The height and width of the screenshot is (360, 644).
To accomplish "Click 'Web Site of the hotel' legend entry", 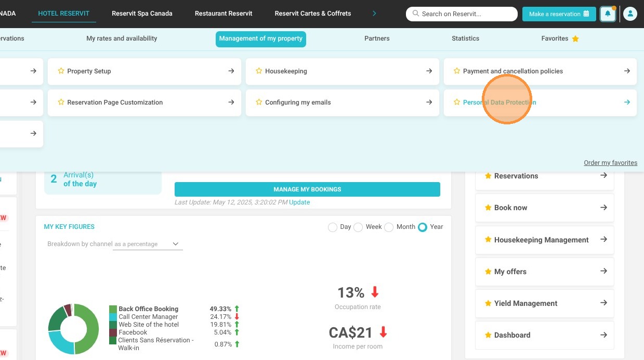I will point(149,325).
